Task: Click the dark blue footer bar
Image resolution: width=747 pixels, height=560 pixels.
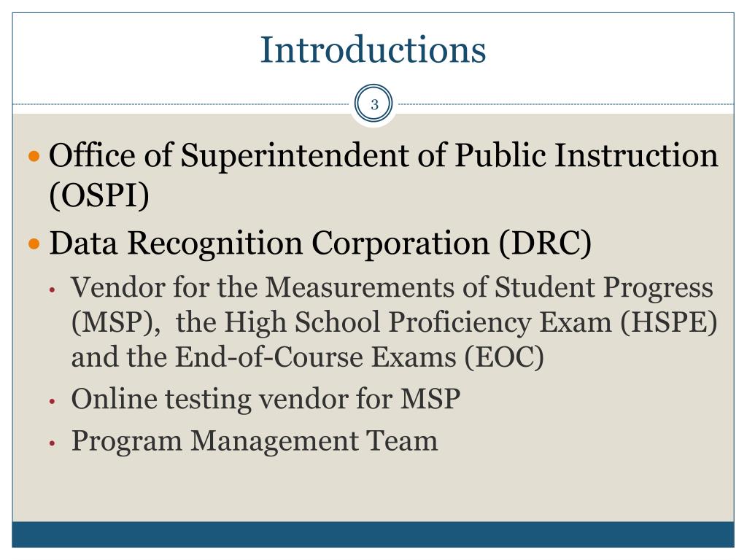Action: point(373,534)
